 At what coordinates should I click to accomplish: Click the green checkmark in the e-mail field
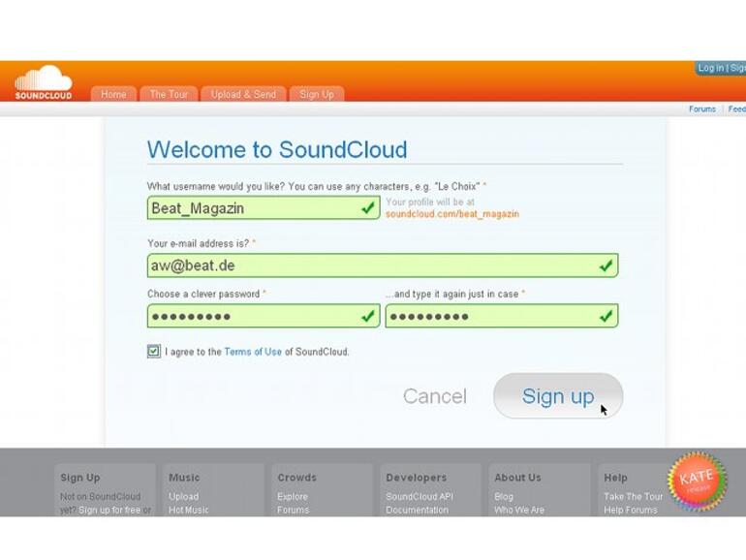[x=606, y=265]
